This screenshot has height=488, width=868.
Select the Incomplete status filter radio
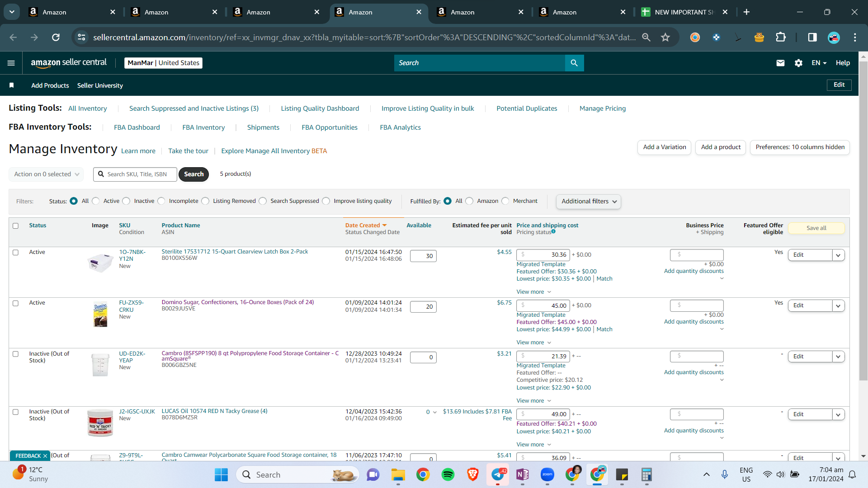pyautogui.click(x=161, y=201)
